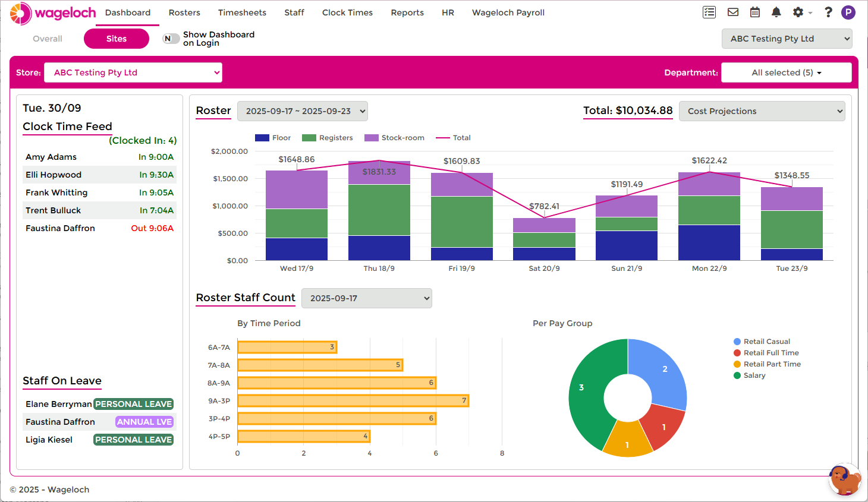Image resolution: width=868 pixels, height=502 pixels.
Task: Open the calendar icon in the header
Action: [754, 12]
